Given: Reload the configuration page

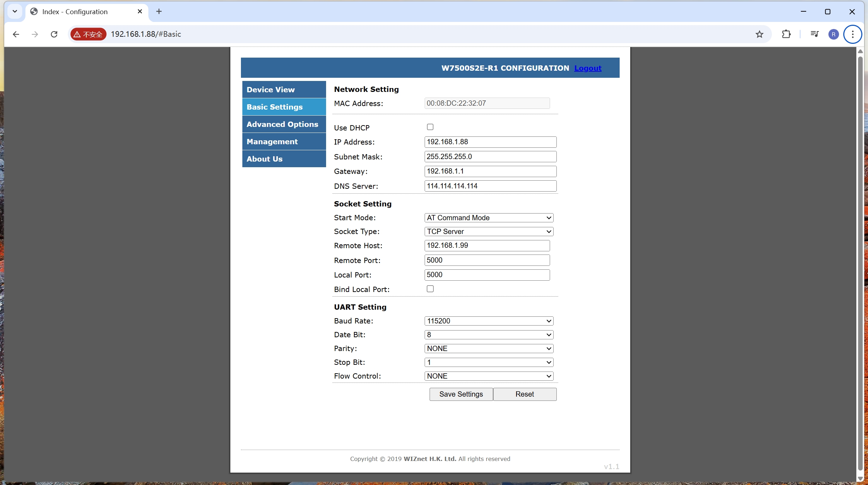Looking at the screenshot, I should (x=54, y=34).
